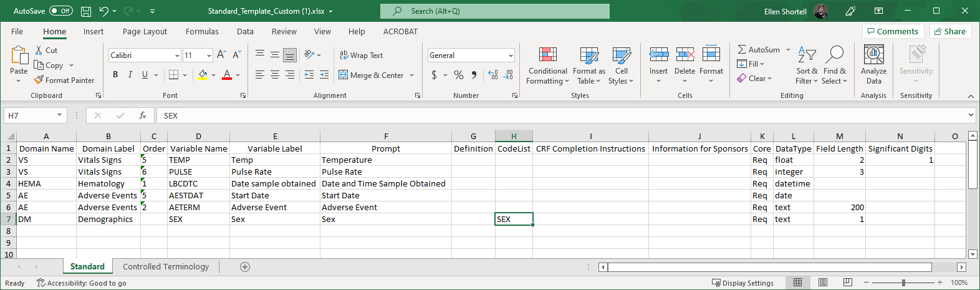Click the Format Painter brush
The width and height of the screenshot is (980, 290).
pos(39,80)
